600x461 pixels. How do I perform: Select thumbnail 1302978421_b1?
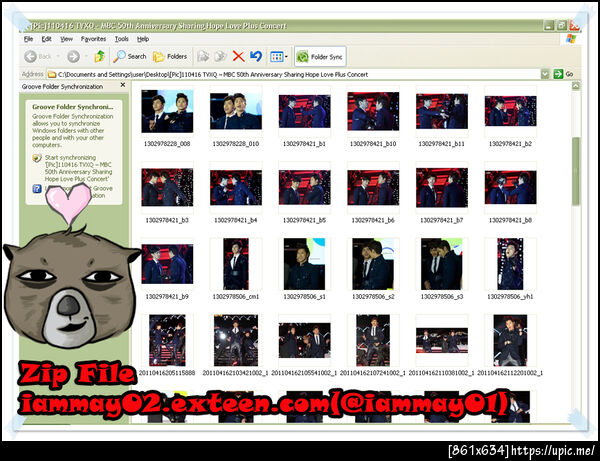point(305,111)
